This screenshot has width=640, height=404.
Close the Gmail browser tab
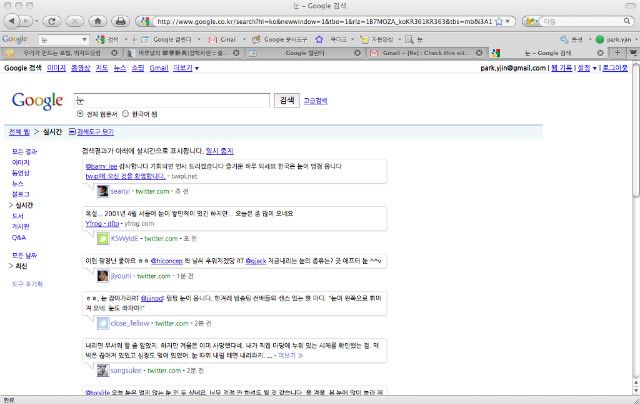point(479,53)
